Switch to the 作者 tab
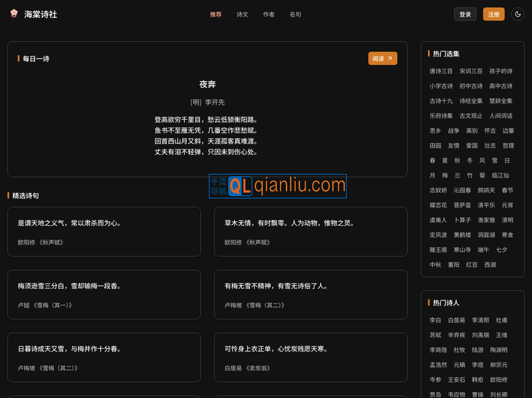532x398 pixels. [x=269, y=14]
